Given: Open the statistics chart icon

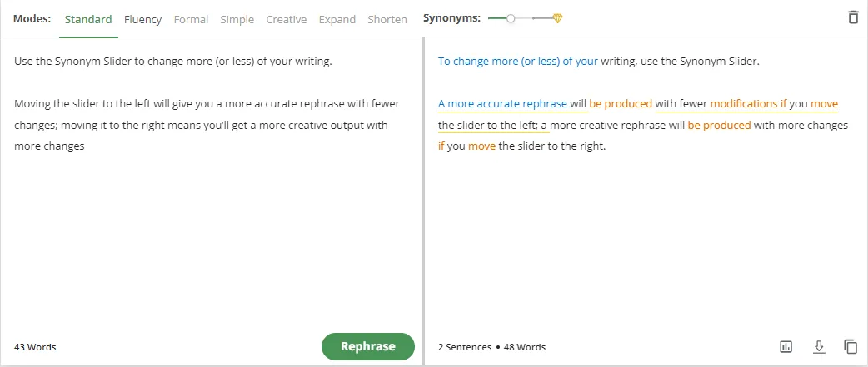Looking at the screenshot, I should tap(786, 346).
